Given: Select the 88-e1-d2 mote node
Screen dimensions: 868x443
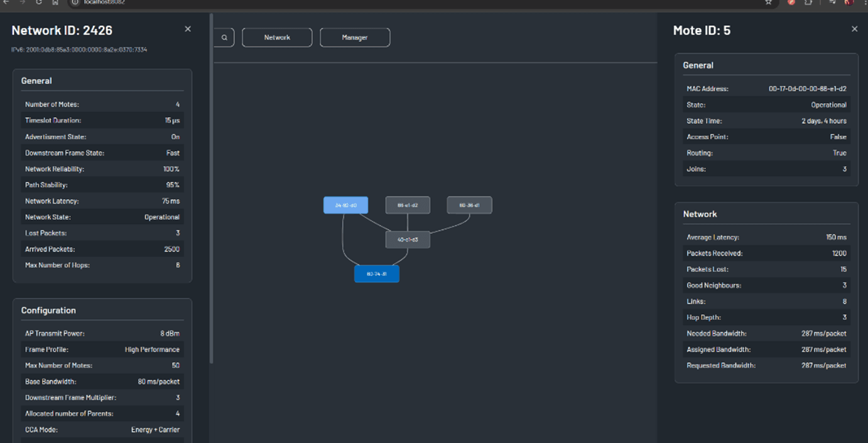Looking at the screenshot, I should pos(408,205).
